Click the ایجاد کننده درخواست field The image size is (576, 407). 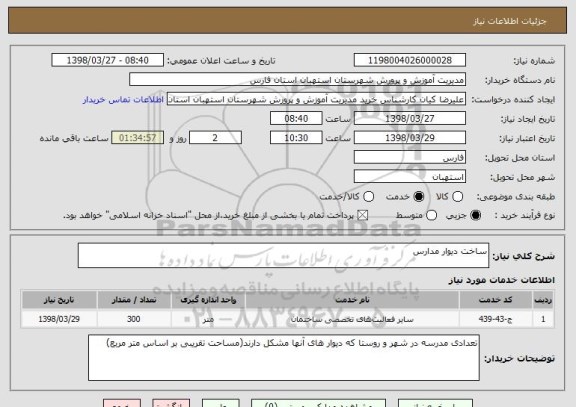[316, 99]
